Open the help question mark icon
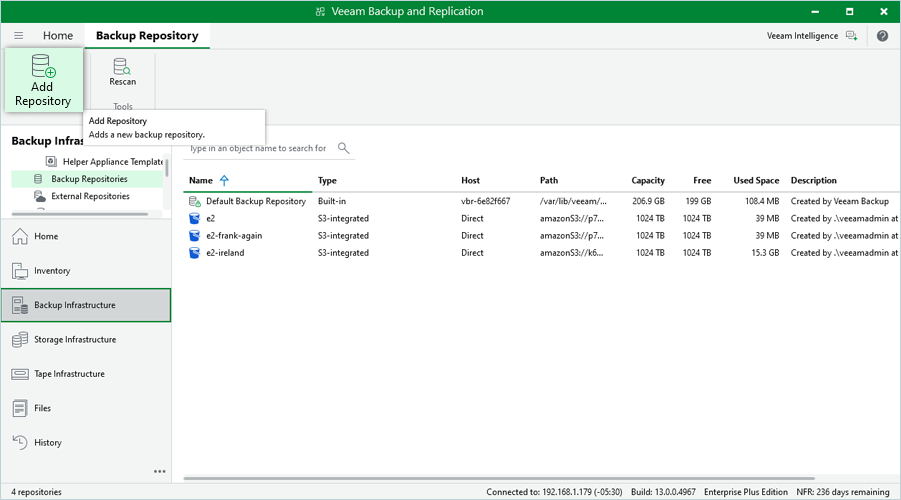The height and width of the screenshot is (500, 901). [882, 36]
